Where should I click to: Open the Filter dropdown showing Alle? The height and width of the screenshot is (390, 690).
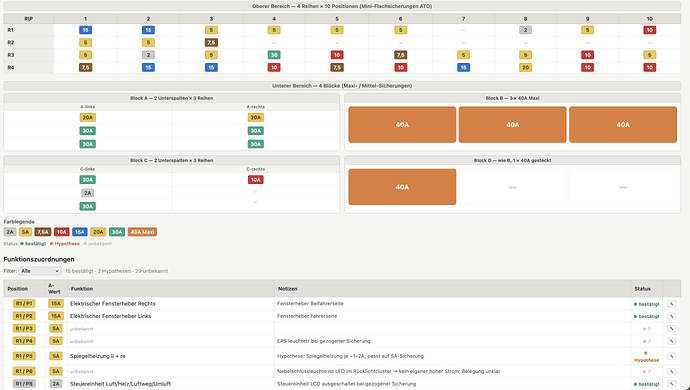[40, 271]
